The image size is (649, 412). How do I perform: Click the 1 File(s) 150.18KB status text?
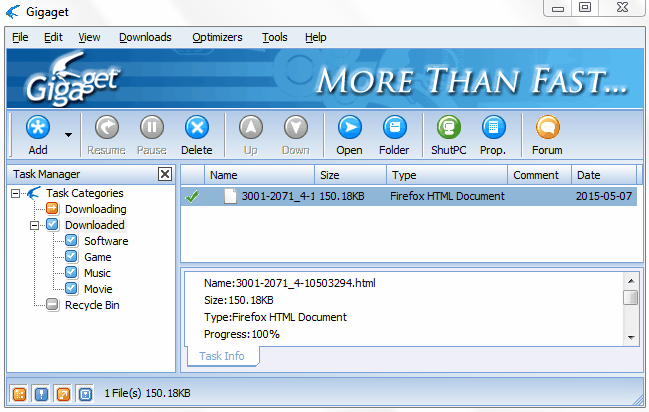pyautogui.click(x=147, y=393)
